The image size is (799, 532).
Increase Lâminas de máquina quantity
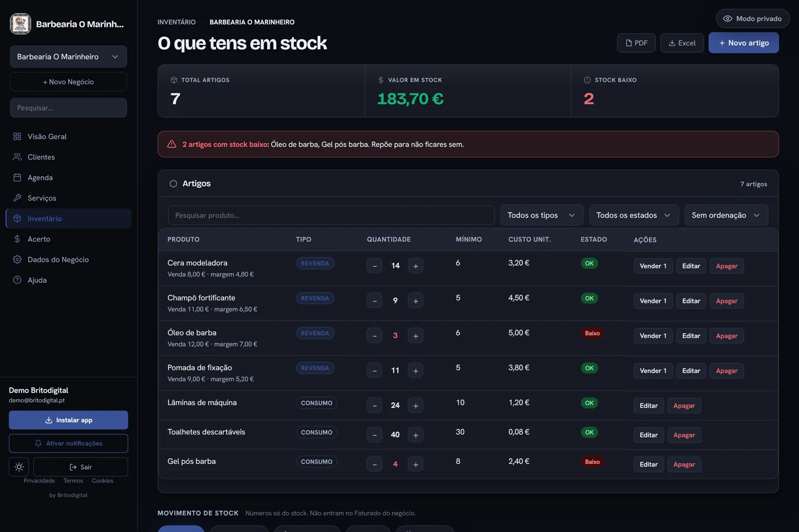coord(415,406)
